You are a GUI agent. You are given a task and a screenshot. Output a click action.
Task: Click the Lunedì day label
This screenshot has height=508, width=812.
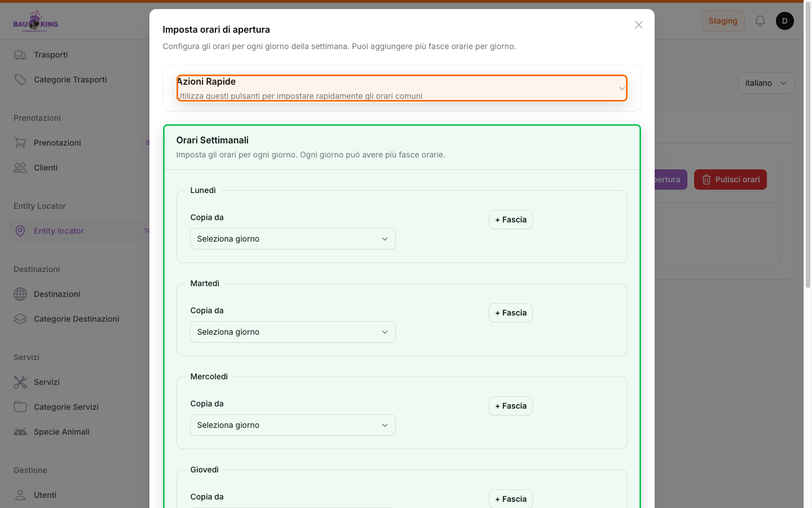tap(203, 190)
